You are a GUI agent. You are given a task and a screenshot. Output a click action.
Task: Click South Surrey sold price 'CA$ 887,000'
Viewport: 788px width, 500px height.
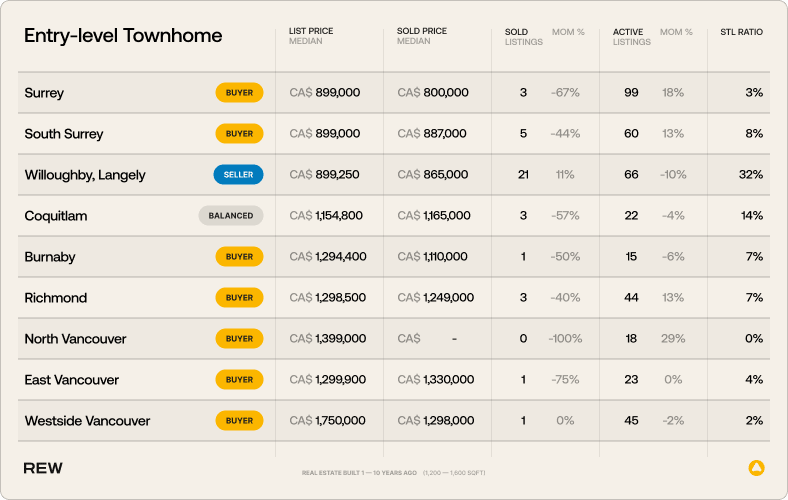[432, 134]
